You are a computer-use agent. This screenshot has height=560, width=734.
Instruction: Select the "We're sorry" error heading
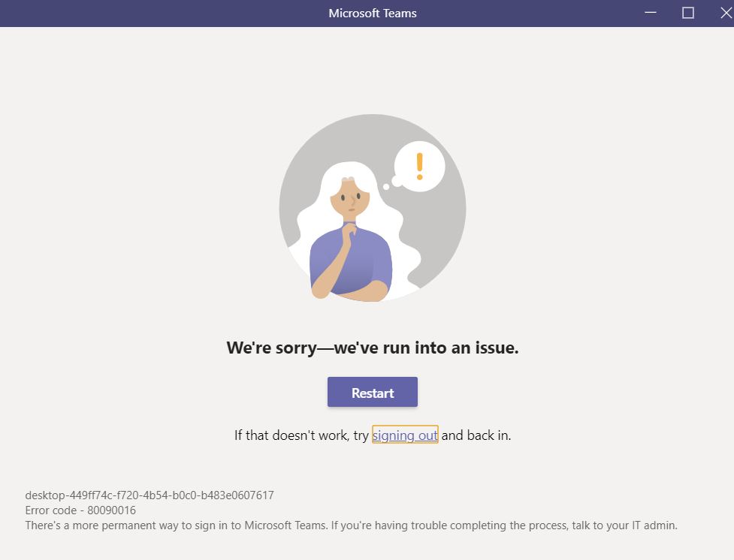coord(372,348)
